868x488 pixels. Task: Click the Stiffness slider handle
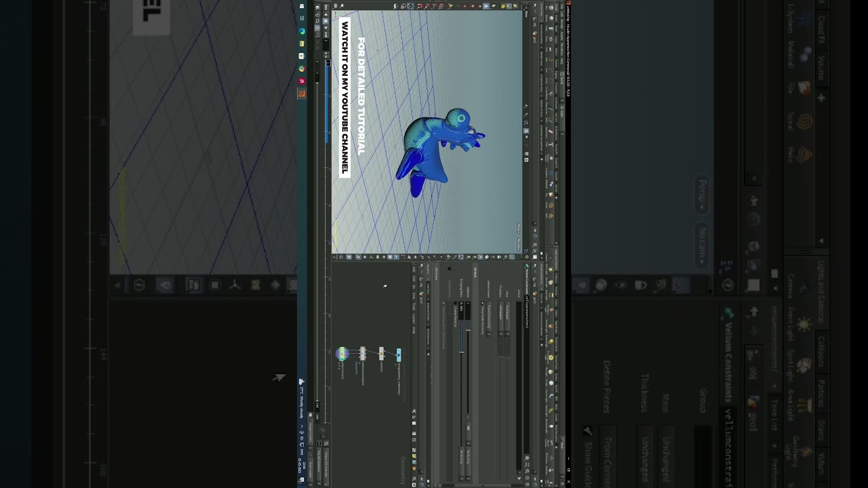468,330
